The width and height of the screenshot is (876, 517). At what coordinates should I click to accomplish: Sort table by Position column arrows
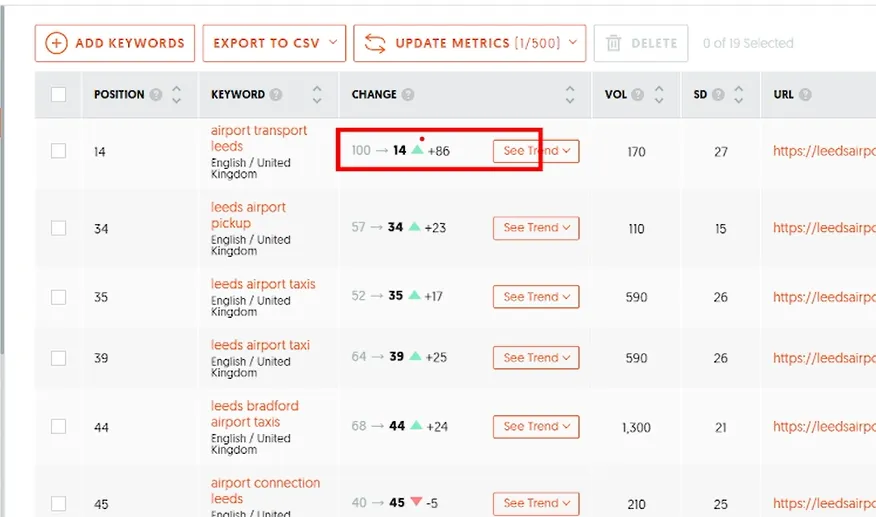[x=177, y=94]
